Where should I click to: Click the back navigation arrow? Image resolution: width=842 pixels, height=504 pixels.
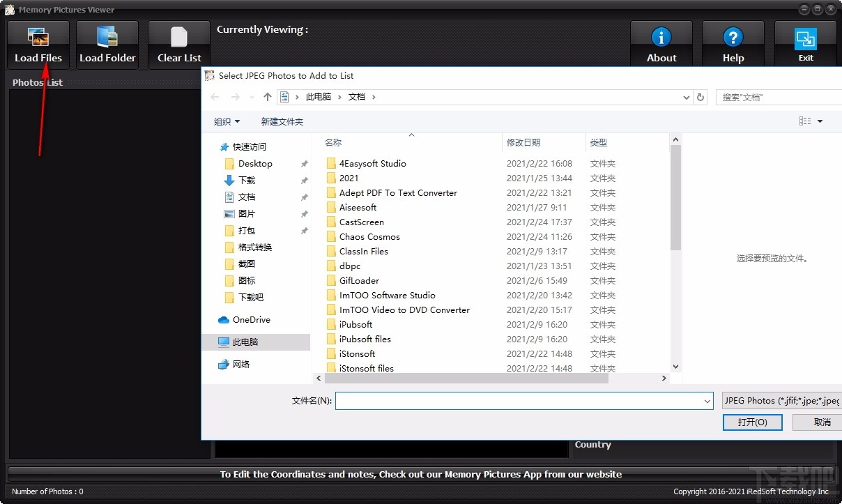(215, 97)
